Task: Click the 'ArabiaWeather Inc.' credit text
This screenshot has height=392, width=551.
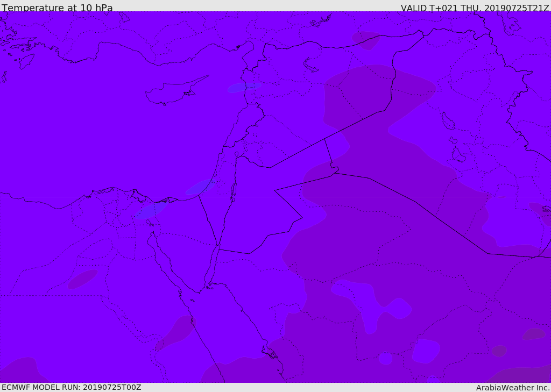Action: point(513,388)
